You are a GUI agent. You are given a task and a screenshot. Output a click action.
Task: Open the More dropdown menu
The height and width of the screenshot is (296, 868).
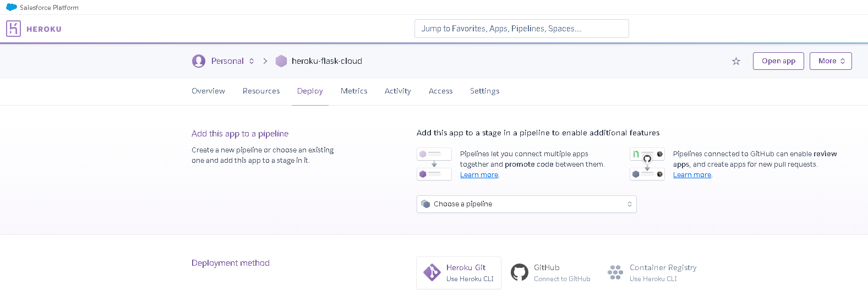[x=831, y=61]
